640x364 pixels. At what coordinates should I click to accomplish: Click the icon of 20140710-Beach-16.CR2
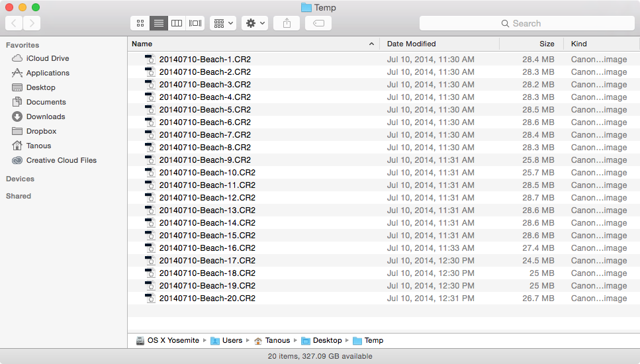(x=150, y=248)
